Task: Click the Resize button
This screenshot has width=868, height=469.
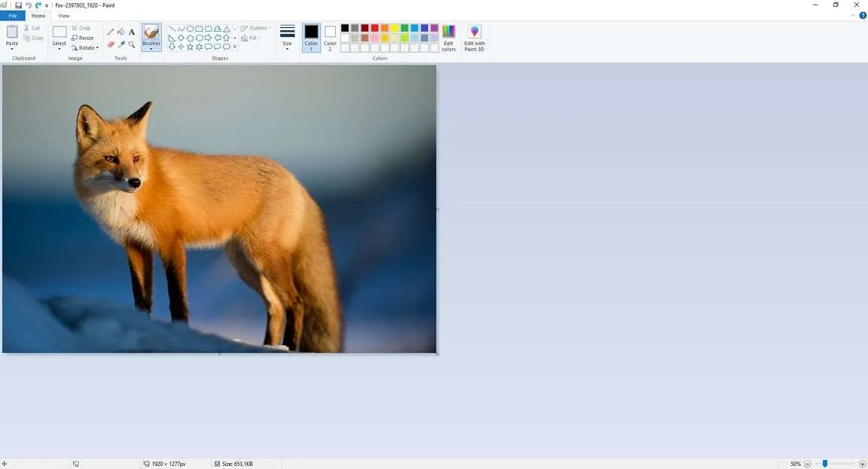Action: 82,38
